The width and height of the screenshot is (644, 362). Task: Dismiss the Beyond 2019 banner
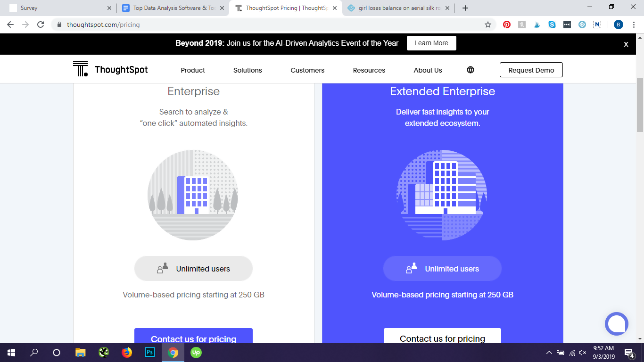click(626, 44)
